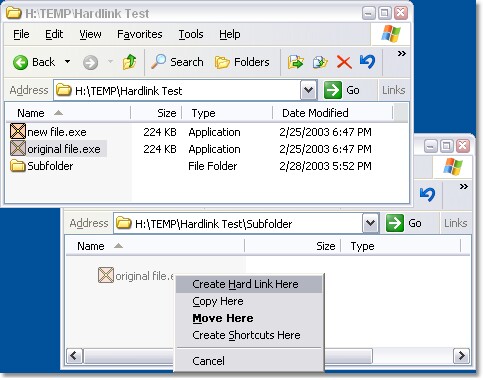The image size is (483, 380).
Task: Expand the address dropdown in the Hardlink Test window
Action: point(308,90)
